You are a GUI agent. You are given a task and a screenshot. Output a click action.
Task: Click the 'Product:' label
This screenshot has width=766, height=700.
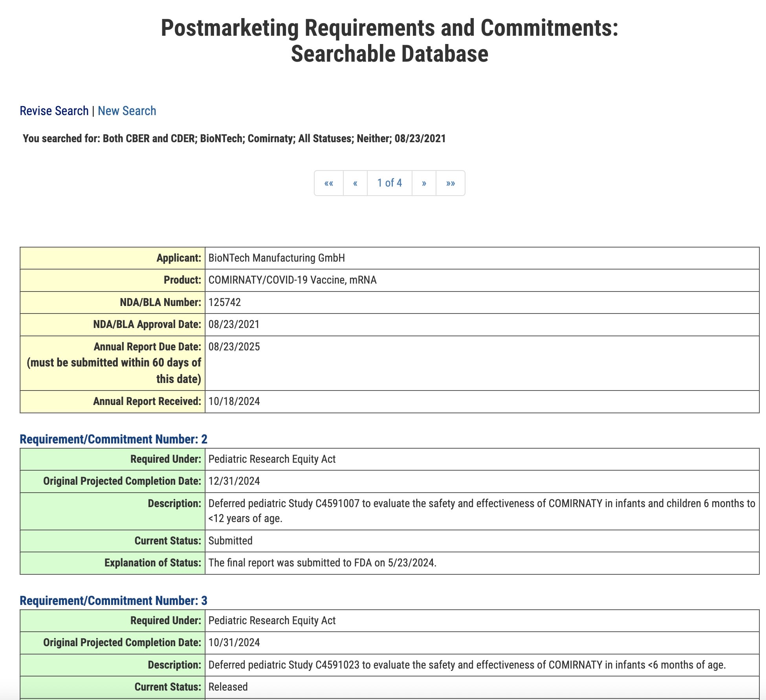click(x=182, y=280)
